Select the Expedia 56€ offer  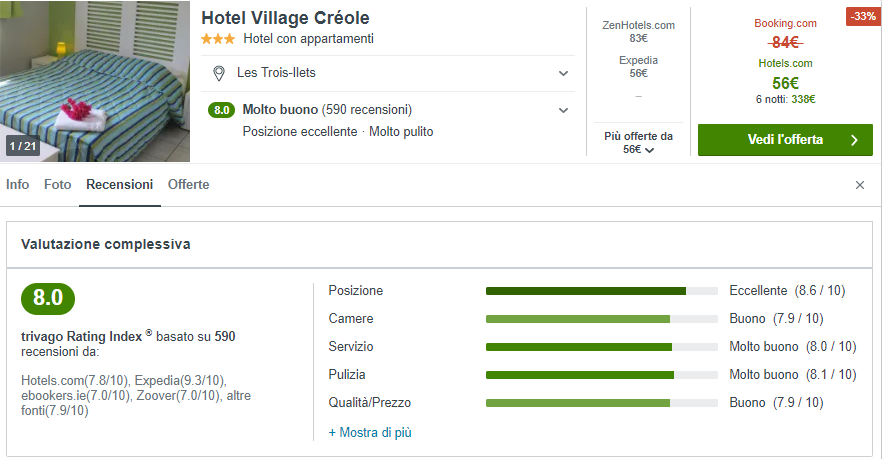click(x=638, y=66)
